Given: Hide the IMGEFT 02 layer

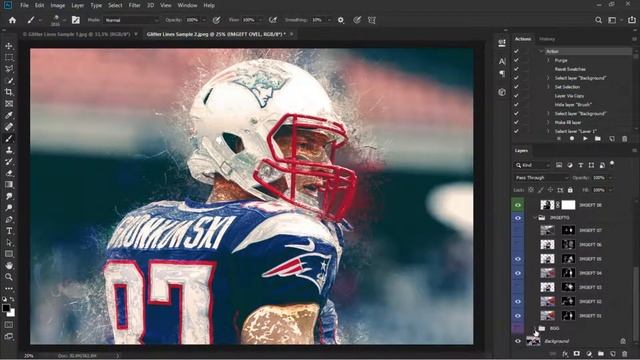Looking at the screenshot, I should 518,301.
